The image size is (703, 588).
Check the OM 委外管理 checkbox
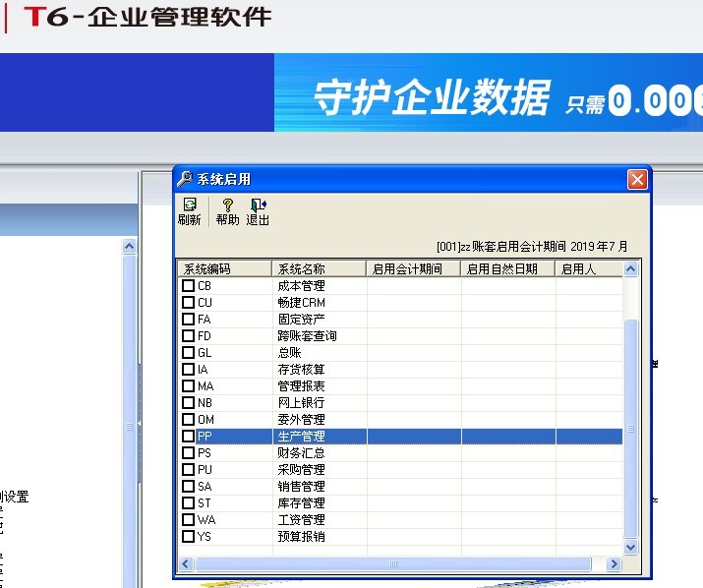[x=189, y=419]
